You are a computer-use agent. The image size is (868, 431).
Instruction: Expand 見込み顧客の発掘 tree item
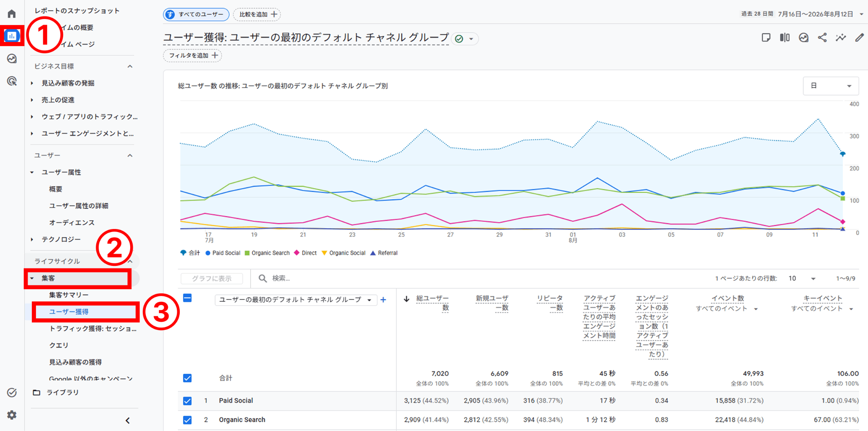[32, 83]
